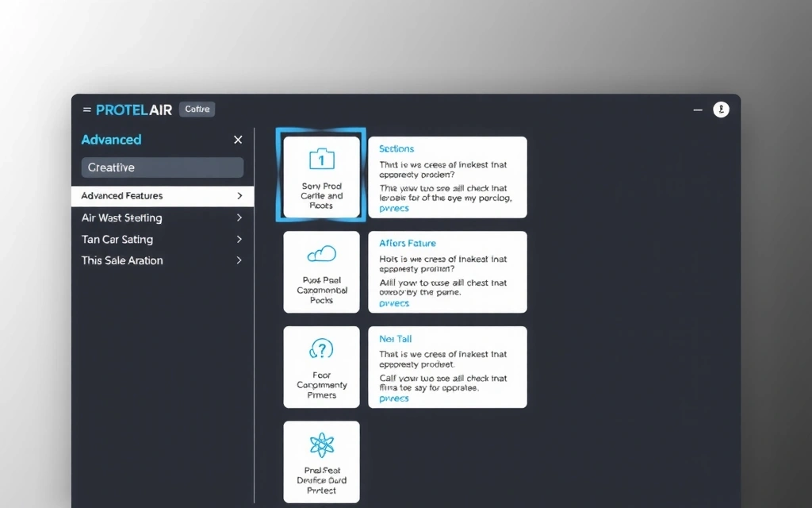Open the hamburger navigation menu
The width and height of the screenshot is (812, 508).
(x=87, y=109)
